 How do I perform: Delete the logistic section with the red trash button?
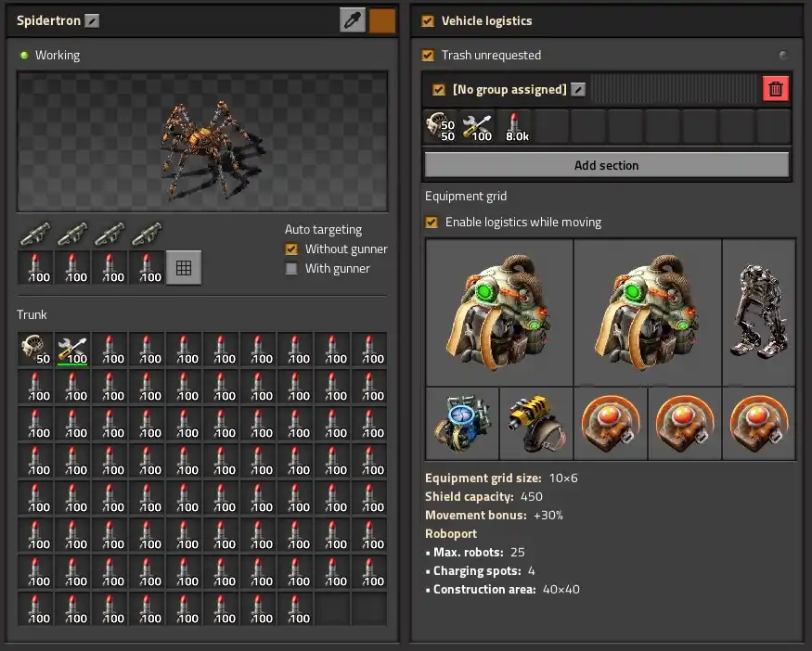(x=775, y=89)
